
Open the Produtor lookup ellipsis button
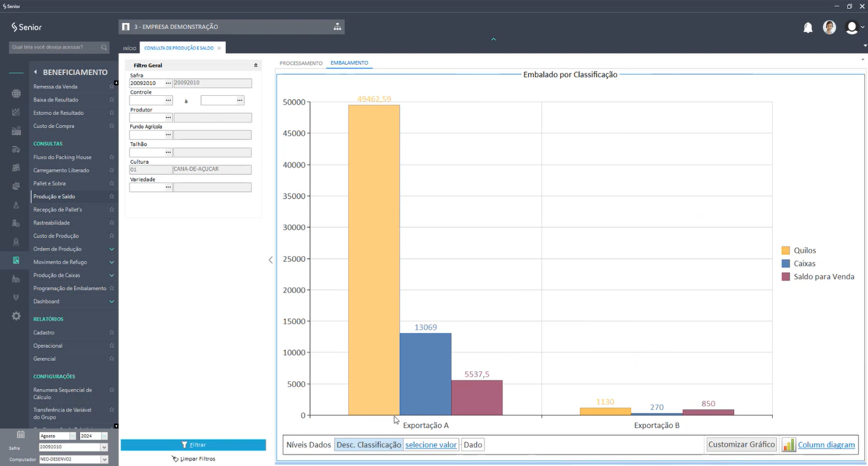[x=167, y=118]
